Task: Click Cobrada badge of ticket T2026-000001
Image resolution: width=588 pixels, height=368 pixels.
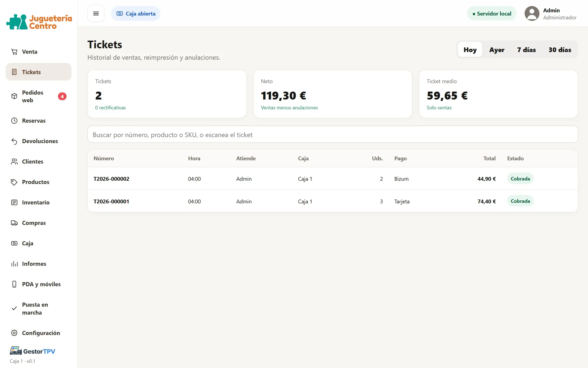Action: point(520,201)
